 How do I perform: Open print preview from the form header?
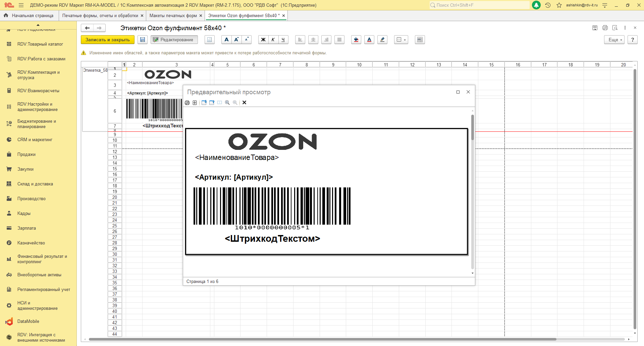coord(615,28)
